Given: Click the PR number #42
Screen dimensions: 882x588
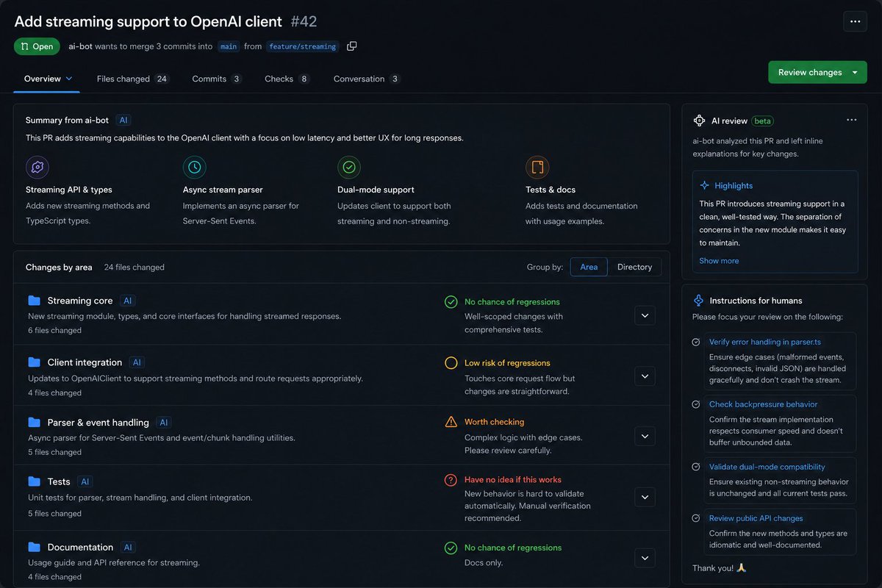Looking at the screenshot, I should [x=304, y=21].
